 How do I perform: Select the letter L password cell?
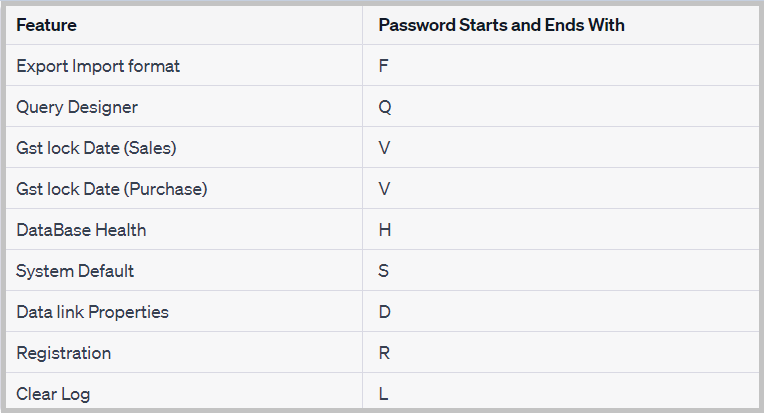[x=383, y=394]
